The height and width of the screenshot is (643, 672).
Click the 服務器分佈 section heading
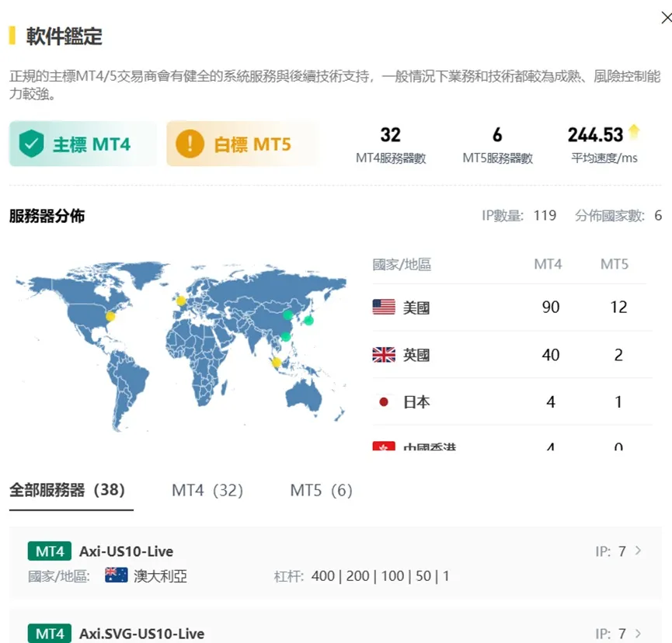[x=47, y=216]
